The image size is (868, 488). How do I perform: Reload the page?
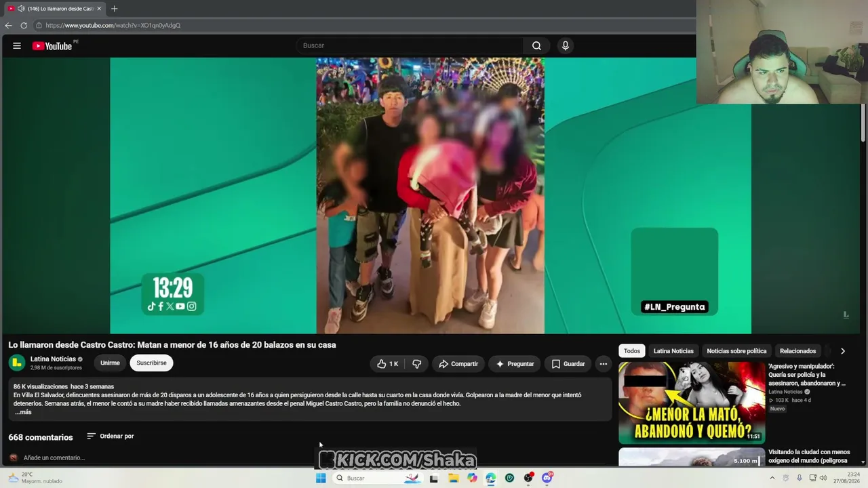coord(24,25)
